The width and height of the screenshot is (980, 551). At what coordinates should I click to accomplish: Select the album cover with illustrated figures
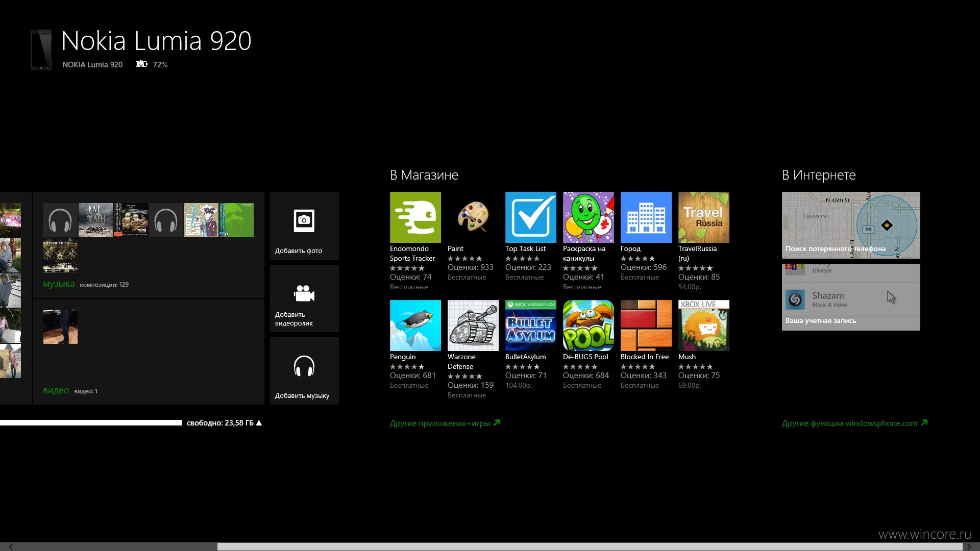click(x=201, y=220)
